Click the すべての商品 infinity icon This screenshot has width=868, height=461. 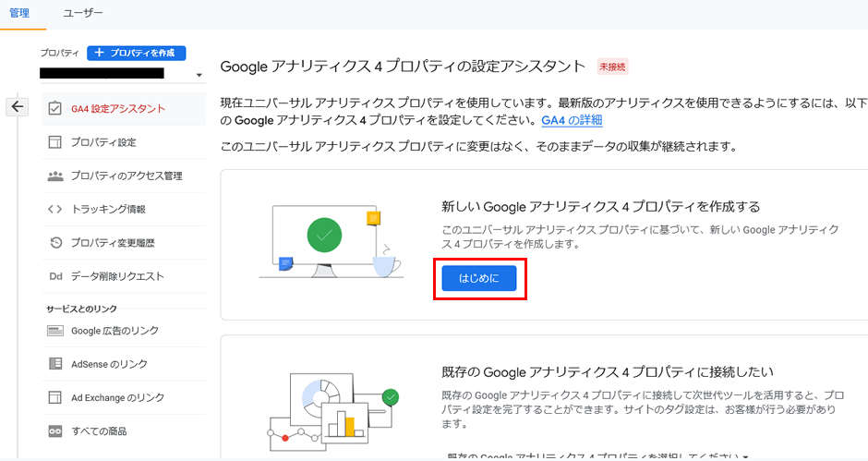[54, 431]
